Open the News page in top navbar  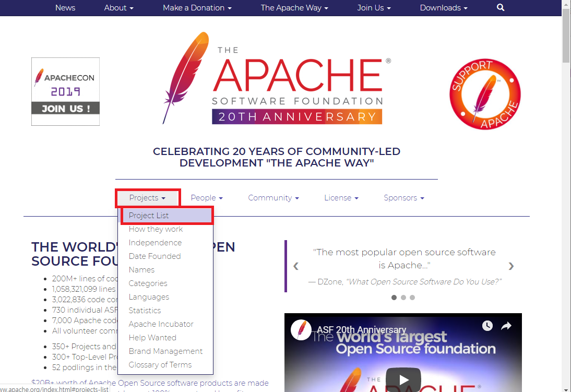coord(65,8)
